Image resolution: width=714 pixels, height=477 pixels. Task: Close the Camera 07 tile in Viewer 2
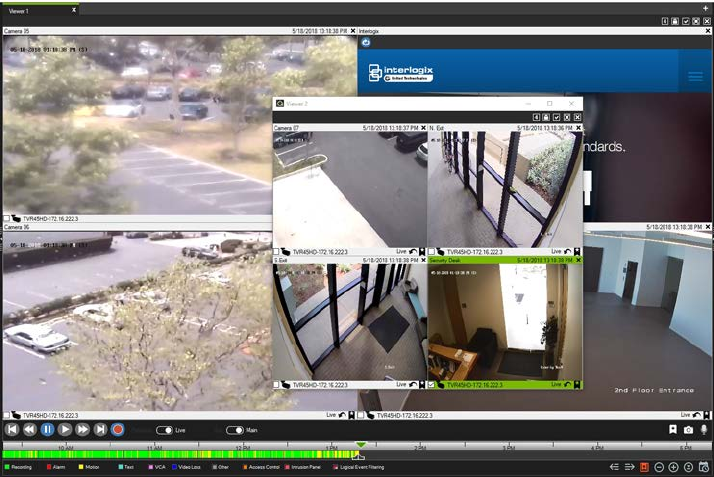click(423, 128)
